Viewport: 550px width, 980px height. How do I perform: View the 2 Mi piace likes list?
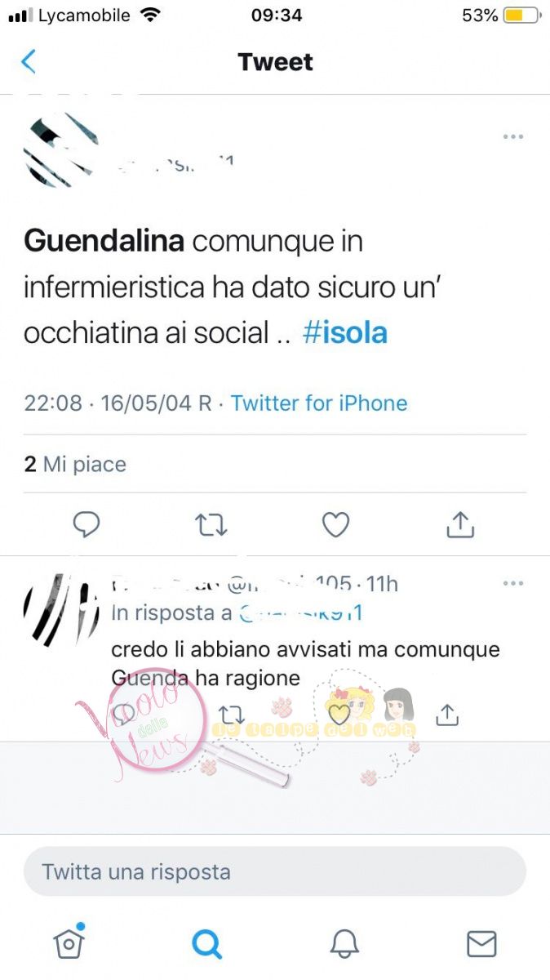75,465
